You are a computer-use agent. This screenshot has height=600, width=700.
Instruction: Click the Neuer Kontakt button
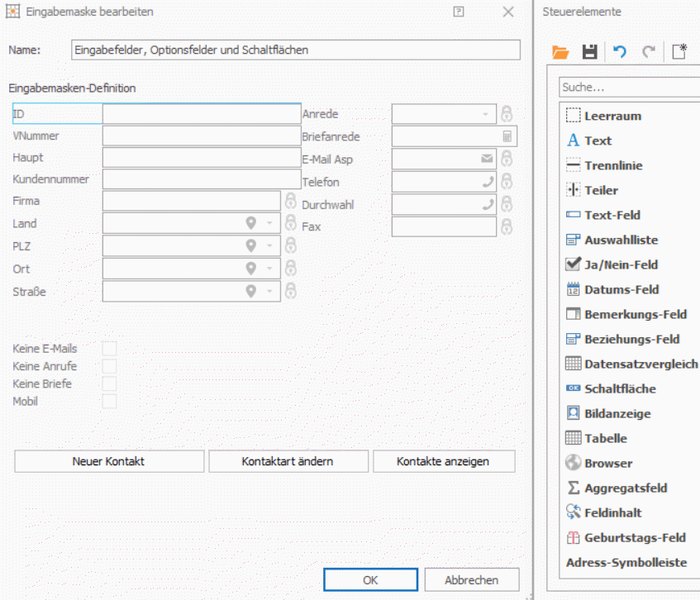click(x=109, y=461)
